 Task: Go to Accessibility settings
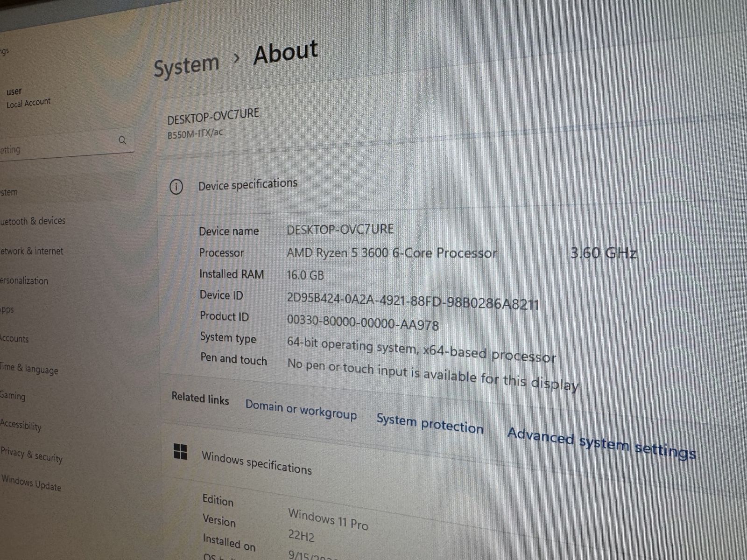point(21,424)
